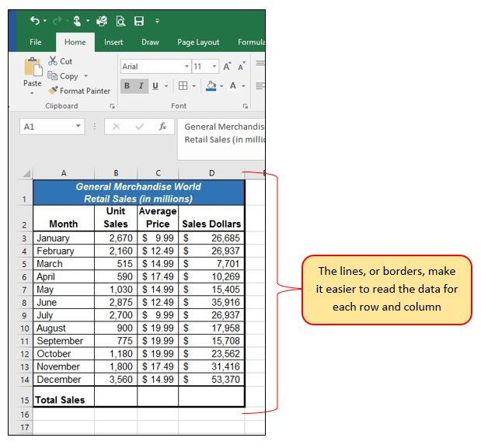The height and width of the screenshot is (448, 481).
Task: Expand the Copy dropdown arrow
Action: tap(86, 75)
